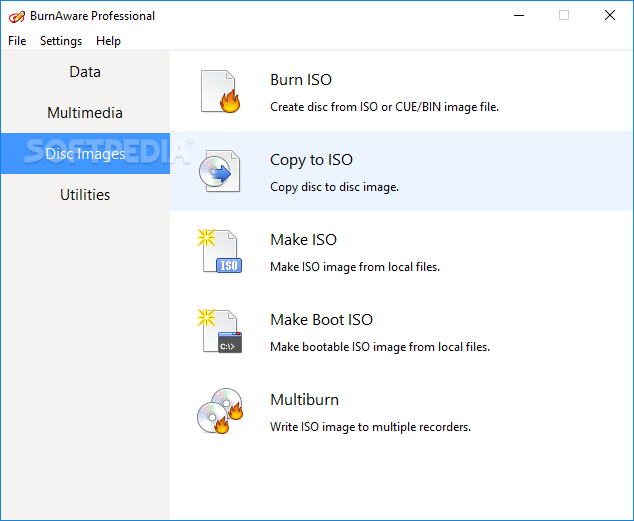634x521 pixels.
Task: Minimize the BurnAware Professional window
Action: (x=519, y=15)
